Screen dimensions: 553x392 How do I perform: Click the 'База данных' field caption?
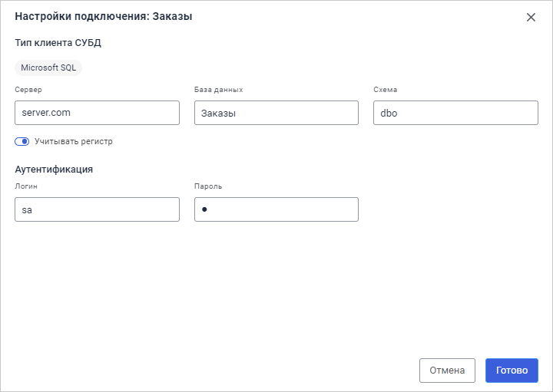(219, 90)
